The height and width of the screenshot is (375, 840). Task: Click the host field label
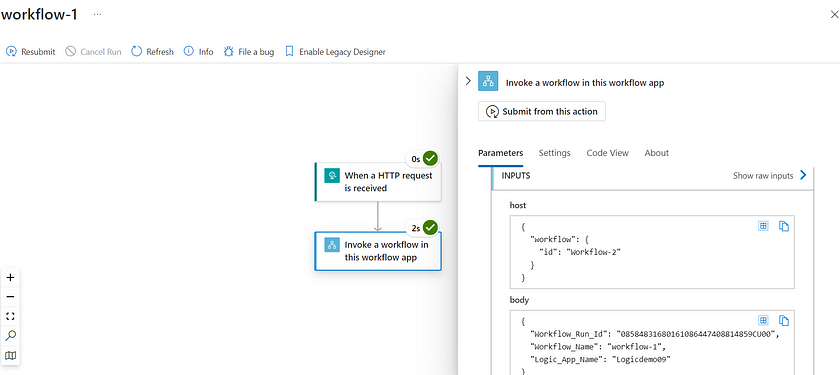tap(518, 206)
